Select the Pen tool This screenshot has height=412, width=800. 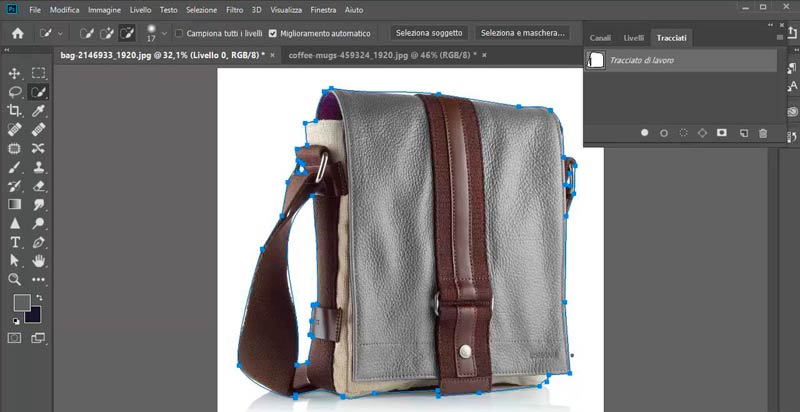tap(39, 242)
